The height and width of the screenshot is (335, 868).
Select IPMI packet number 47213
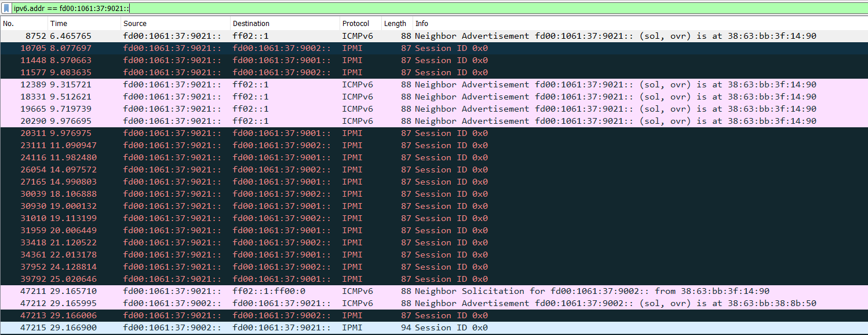click(406, 315)
